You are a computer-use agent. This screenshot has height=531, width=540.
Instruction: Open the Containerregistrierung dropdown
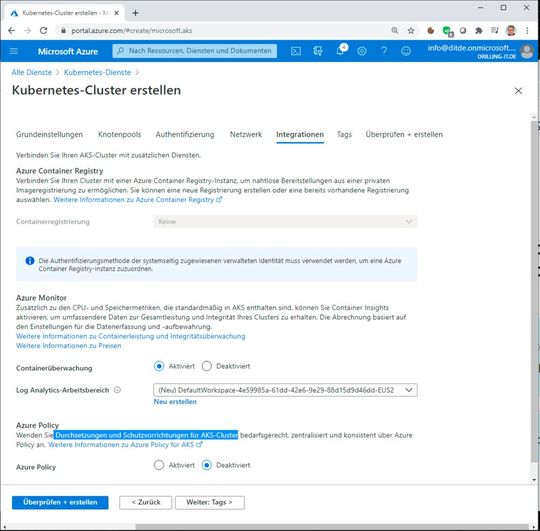click(x=285, y=221)
